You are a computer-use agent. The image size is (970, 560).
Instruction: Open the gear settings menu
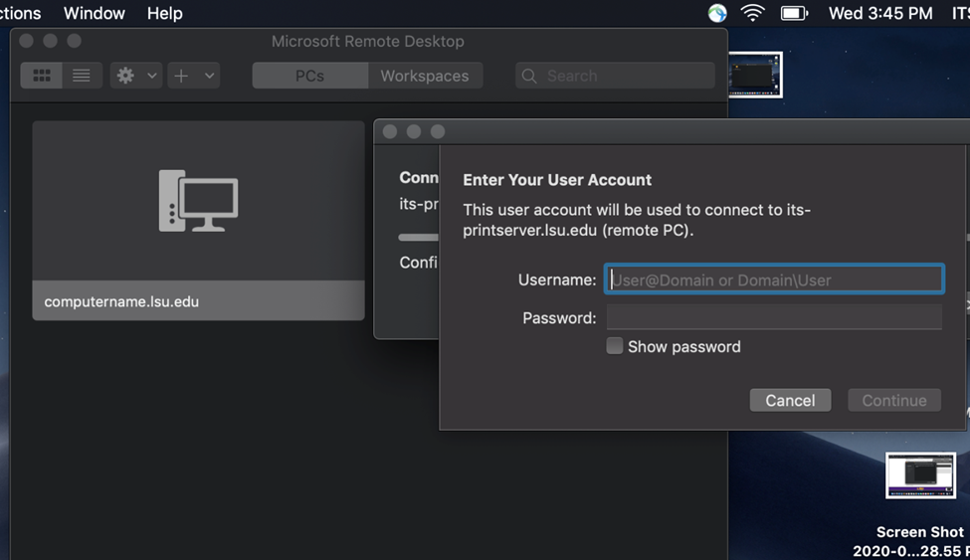[x=125, y=76]
